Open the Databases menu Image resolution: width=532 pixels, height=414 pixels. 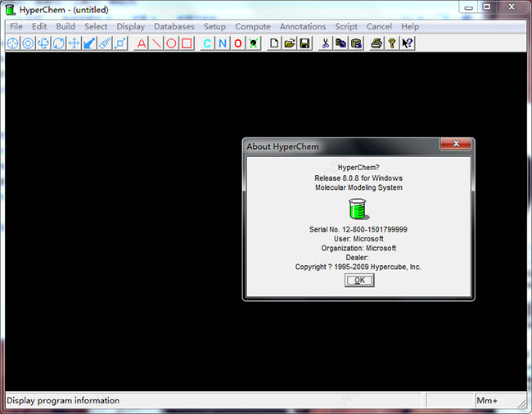[x=174, y=26]
